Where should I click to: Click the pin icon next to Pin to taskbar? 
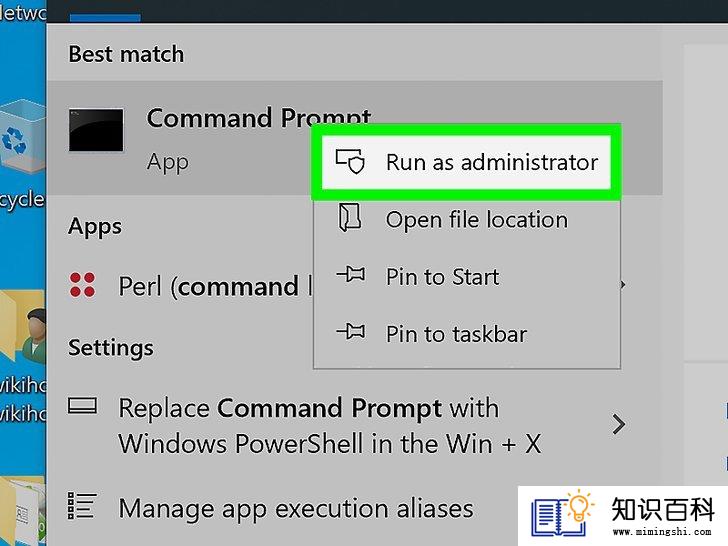click(351, 332)
